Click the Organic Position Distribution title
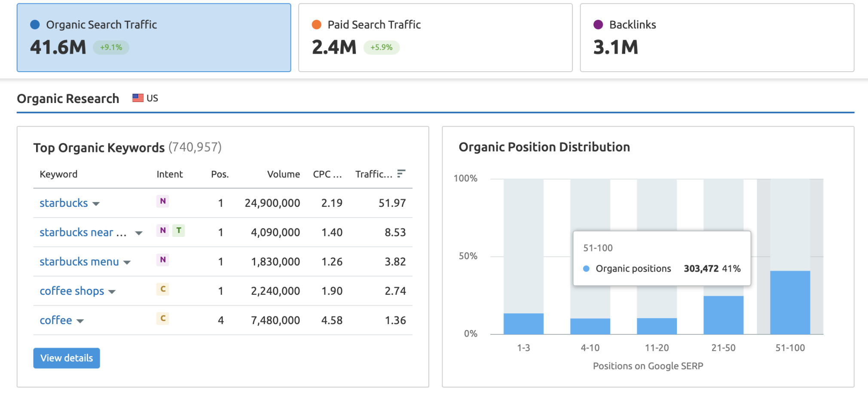This screenshot has height=397, width=868. point(544,147)
